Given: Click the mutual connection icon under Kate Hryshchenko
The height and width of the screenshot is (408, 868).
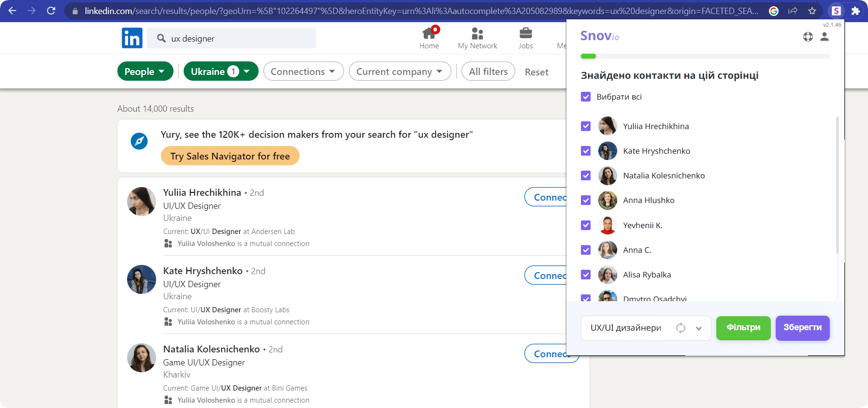Looking at the screenshot, I should tap(168, 321).
